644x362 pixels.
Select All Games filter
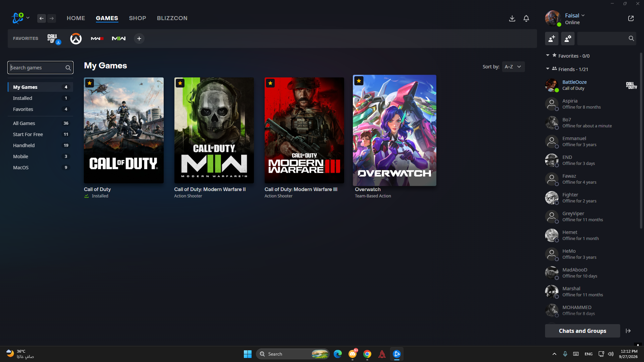click(x=40, y=123)
